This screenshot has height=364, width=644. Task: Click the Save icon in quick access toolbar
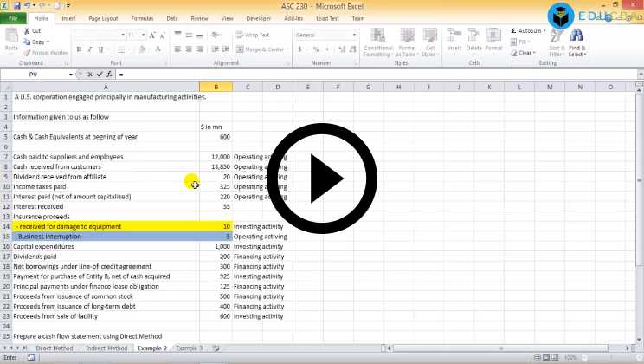pyautogui.click(x=17, y=6)
